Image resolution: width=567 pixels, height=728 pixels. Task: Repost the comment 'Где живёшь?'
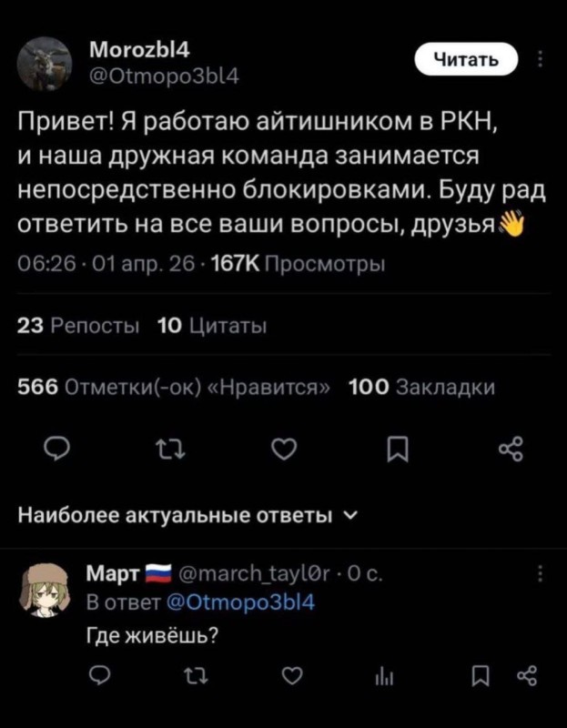tap(193, 675)
